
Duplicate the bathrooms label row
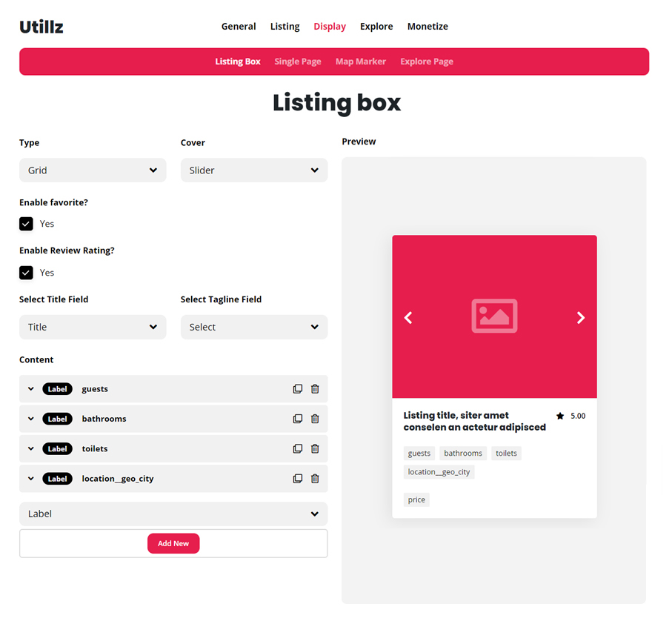click(297, 419)
